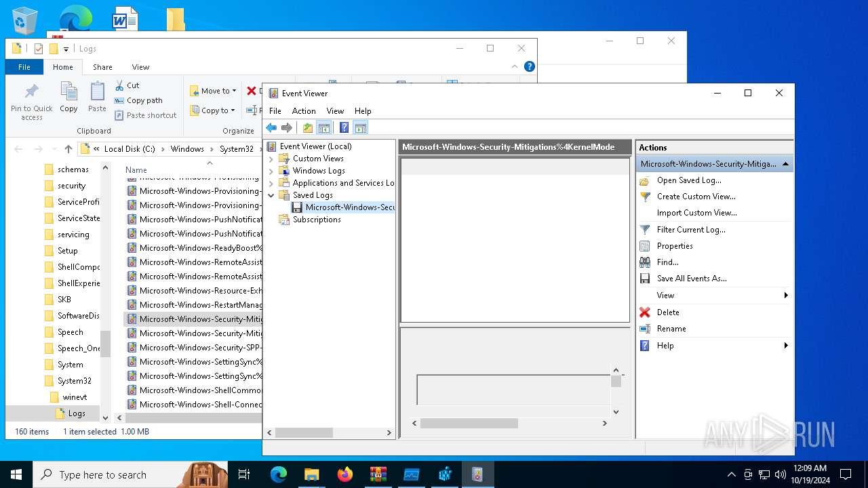This screenshot has width=868, height=488.
Task: Click the red Delete action
Action: point(668,312)
